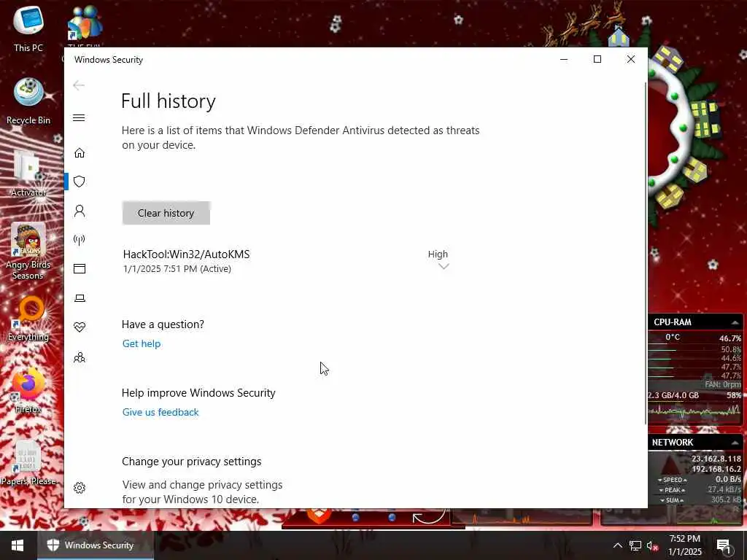Open the Windows Start menu
The image size is (747, 560).
click(x=18, y=545)
